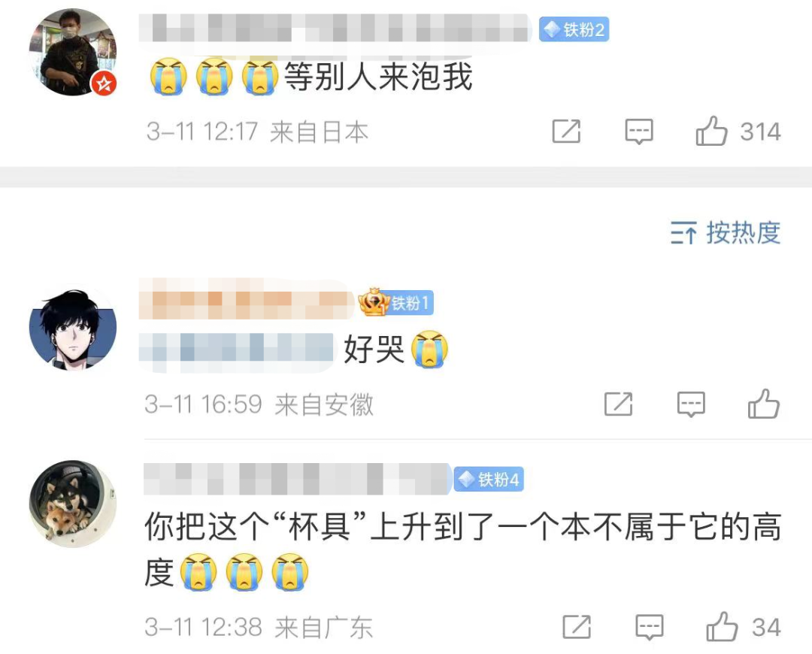Reply to the comment from 日本

coord(639,131)
